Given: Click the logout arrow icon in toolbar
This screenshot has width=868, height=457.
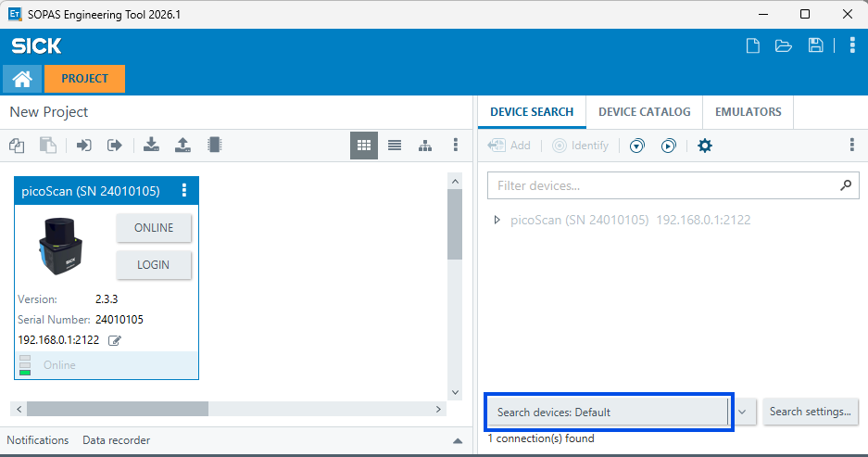Looking at the screenshot, I should (115, 146).
